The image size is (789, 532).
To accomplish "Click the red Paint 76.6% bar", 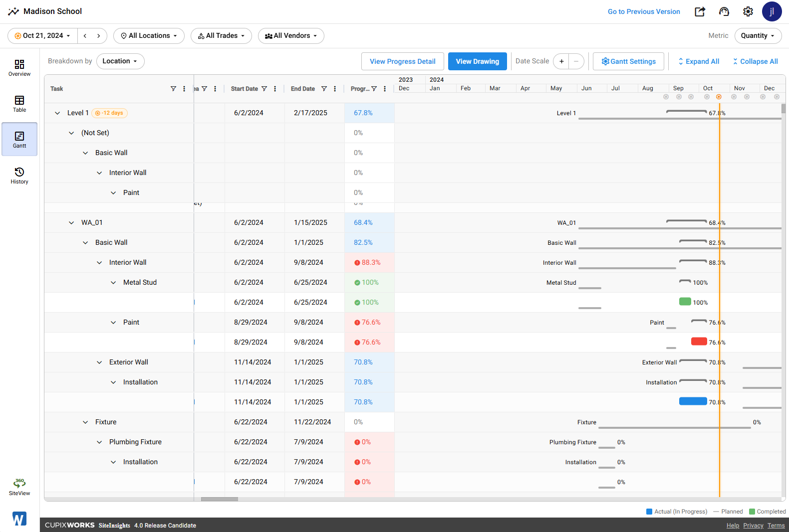I will [699, 342].
